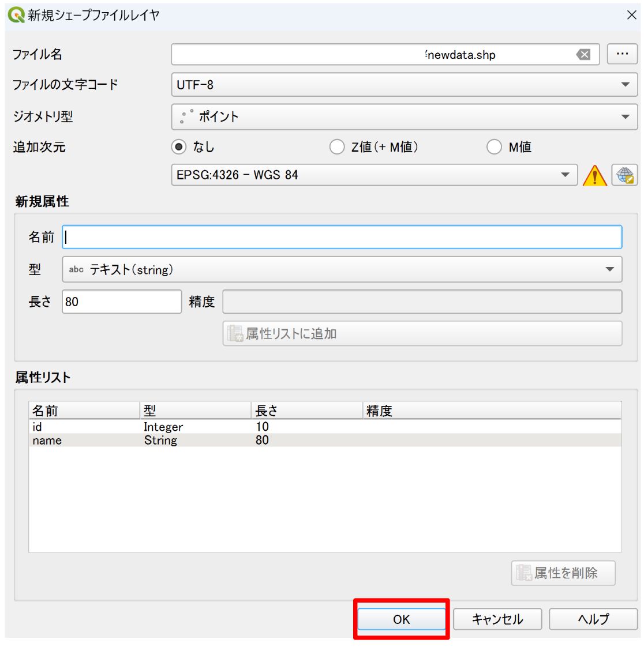Image resolution: width=644 pixels, height=647 pixels.
Task: Click the 長さ input showing 80
Action: tap(122, 302)
